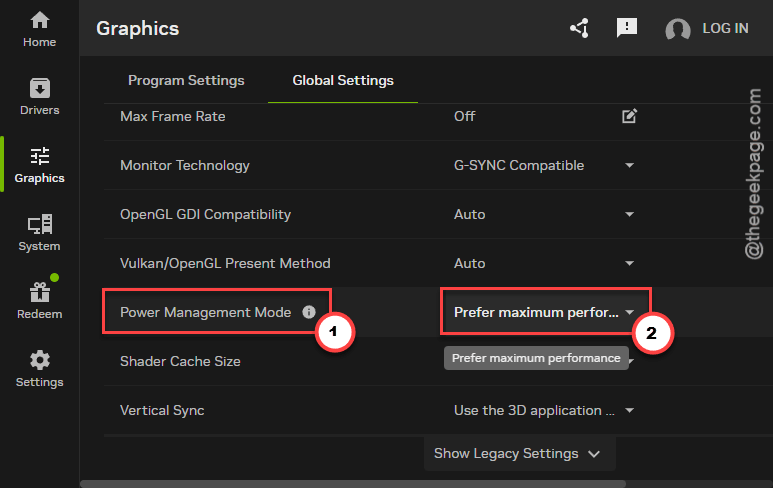Open the System sidebar icon

[39, 224]
